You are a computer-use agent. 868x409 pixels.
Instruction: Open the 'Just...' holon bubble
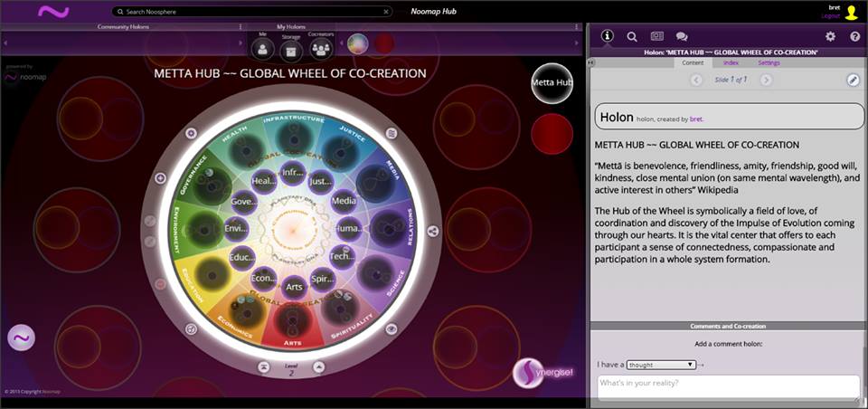[321, 181]
